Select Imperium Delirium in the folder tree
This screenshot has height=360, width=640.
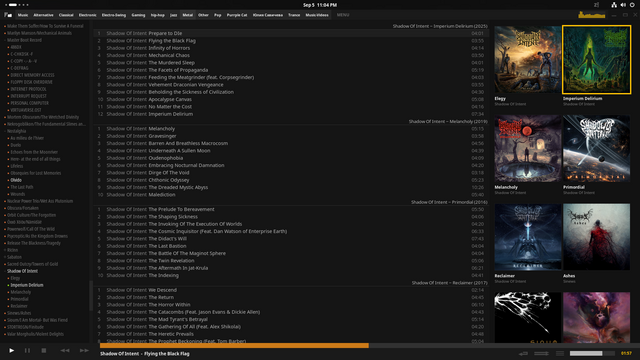coord(27,285)
